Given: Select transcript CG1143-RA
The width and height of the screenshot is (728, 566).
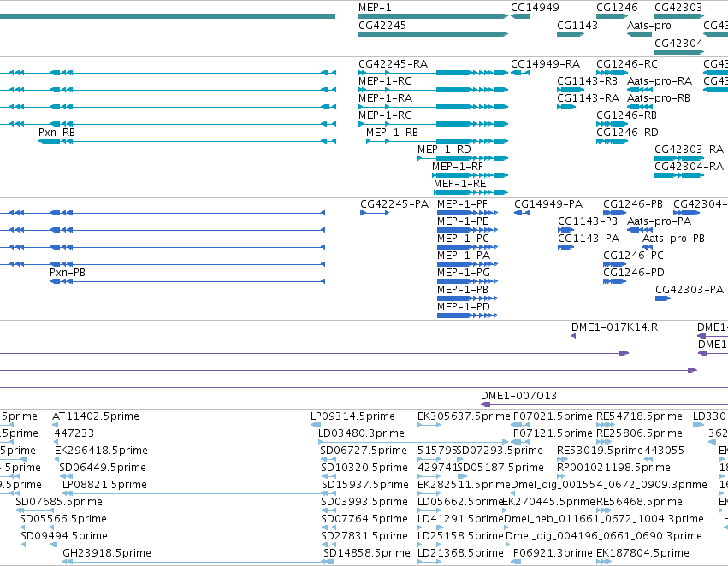Looking at the screenshot, I should click(x=566, y=107).
